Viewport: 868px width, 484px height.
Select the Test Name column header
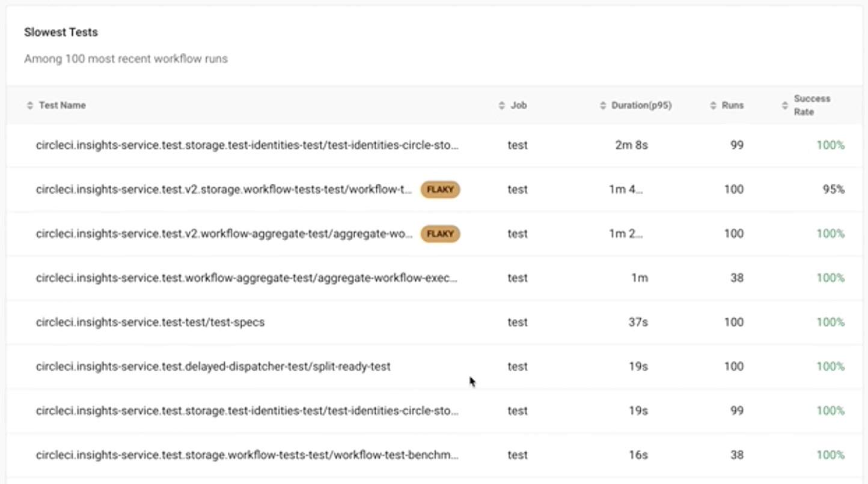pos(63,105)
